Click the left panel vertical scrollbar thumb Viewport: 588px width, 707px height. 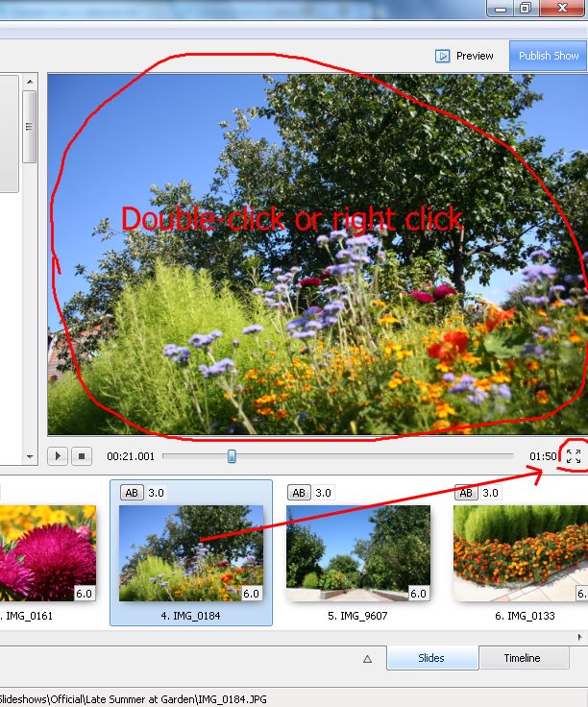point(30,127)
